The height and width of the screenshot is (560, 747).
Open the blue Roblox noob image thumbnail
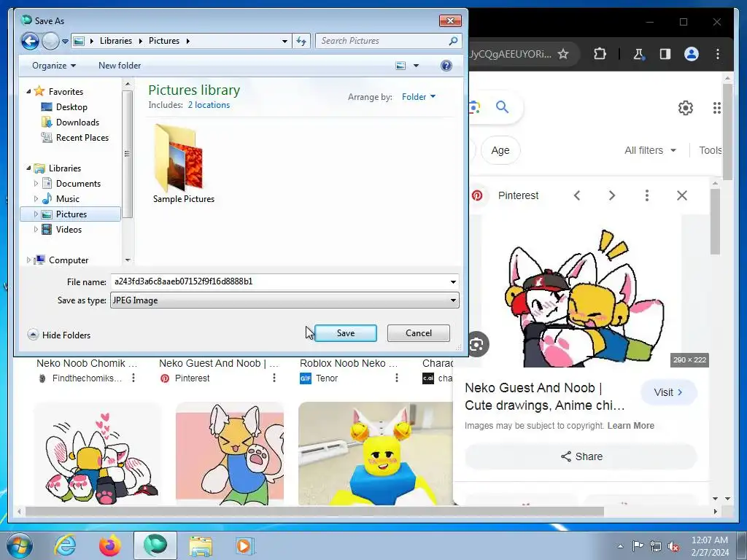click(x=376, y=454)
